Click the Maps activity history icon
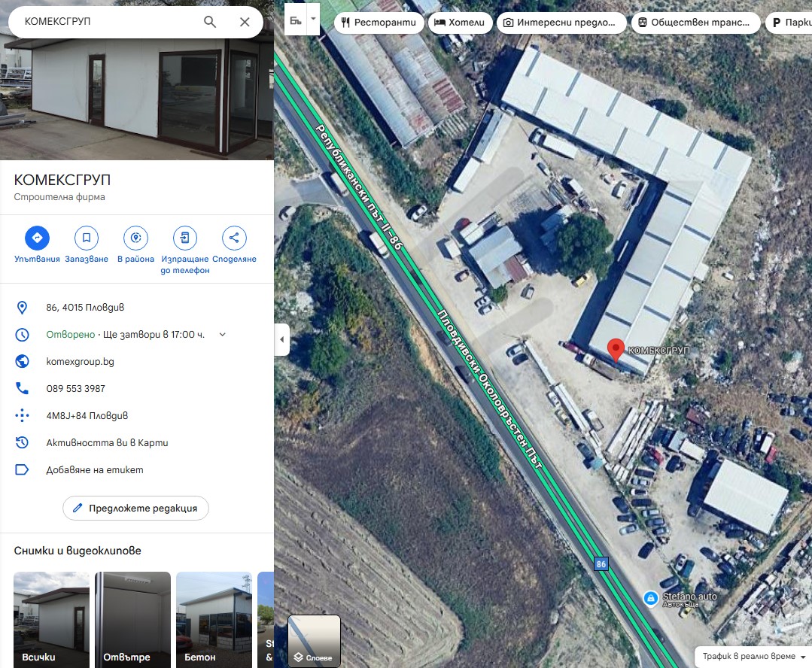This screenshot has width=812, height=668. [x=22, y=442]
